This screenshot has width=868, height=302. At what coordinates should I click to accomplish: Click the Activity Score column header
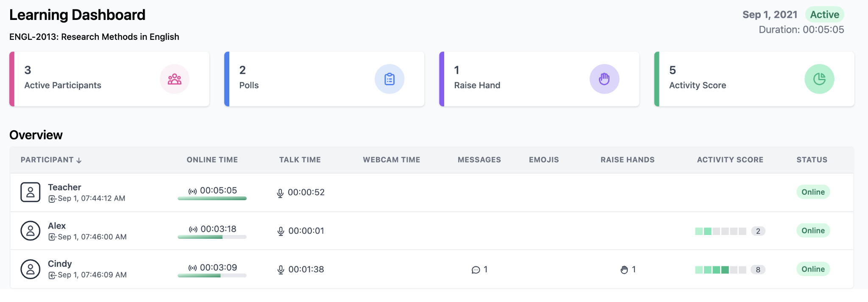[730, 160]
